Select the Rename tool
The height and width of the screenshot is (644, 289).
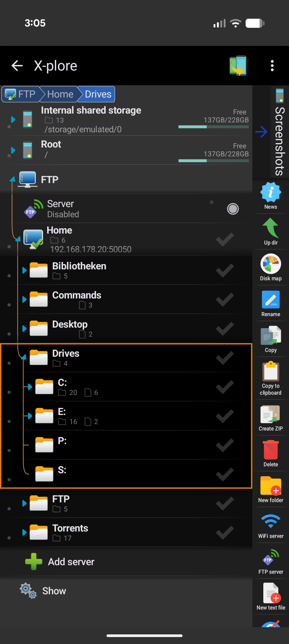coord(271,303)
